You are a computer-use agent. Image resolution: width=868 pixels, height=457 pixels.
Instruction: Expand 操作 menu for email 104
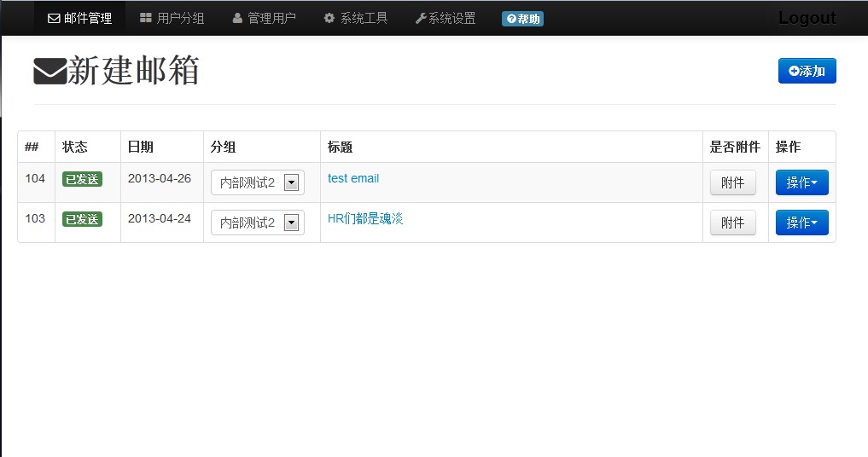(801, 182)
